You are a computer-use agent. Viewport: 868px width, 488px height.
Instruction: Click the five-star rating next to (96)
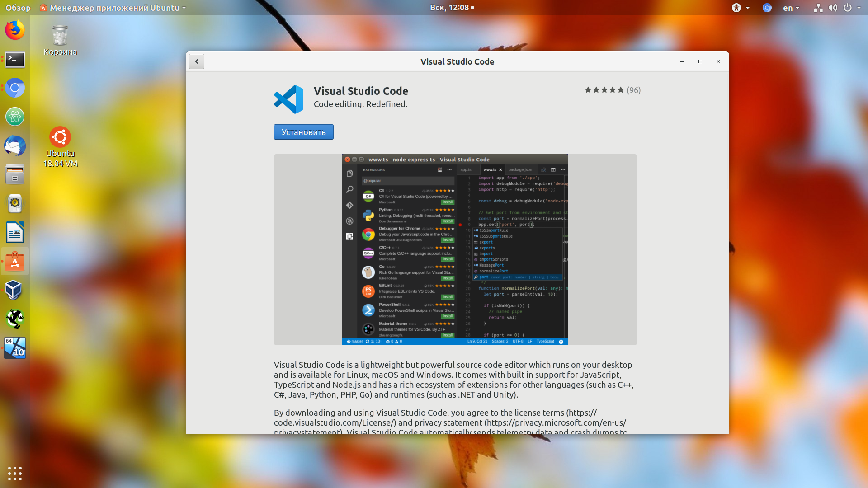coord(604,90)
